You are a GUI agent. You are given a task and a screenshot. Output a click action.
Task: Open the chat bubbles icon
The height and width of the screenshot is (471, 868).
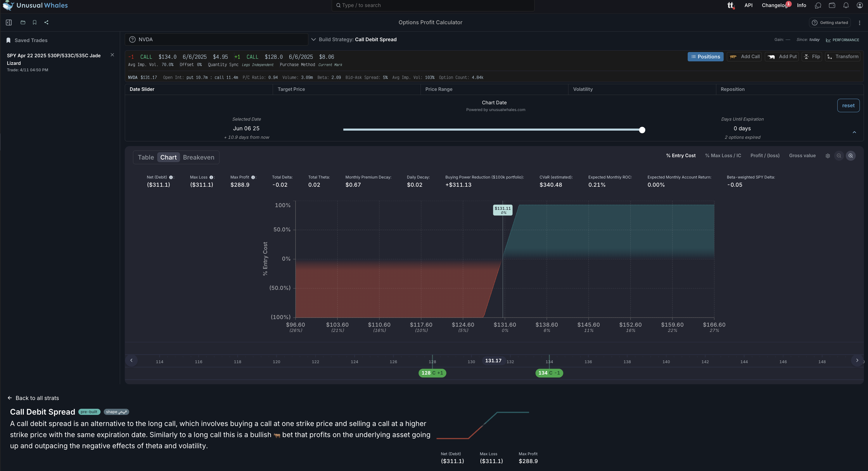tap(818, 5)
